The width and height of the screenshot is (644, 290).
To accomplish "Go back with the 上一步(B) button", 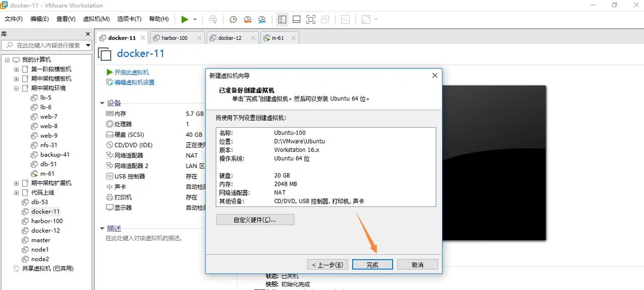I will tap(327, 264).
